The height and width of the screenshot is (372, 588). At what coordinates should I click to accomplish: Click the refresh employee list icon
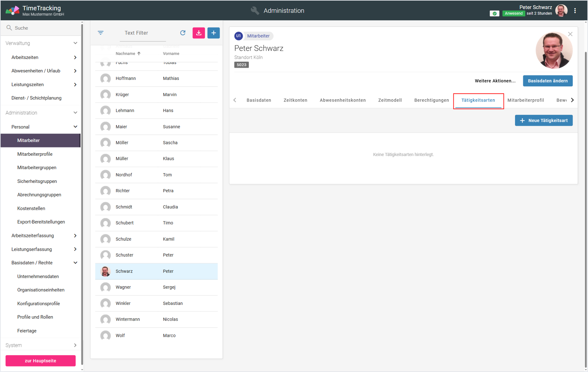coord(183,33)
